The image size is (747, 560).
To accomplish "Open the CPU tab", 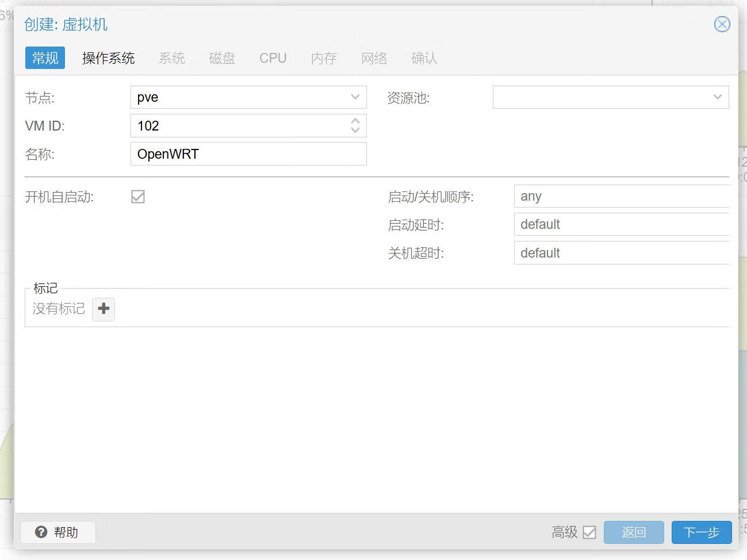I will point(273,58).
